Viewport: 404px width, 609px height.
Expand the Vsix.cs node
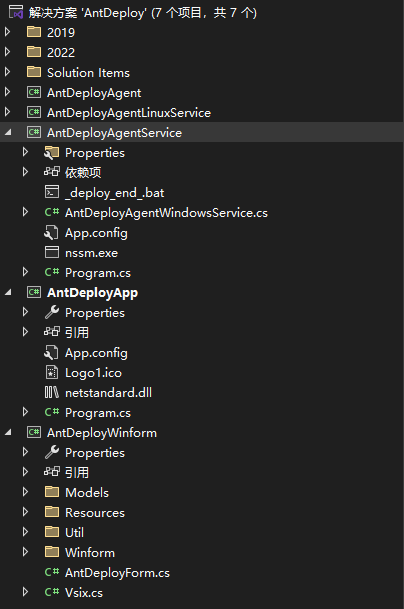coord(25,592)
